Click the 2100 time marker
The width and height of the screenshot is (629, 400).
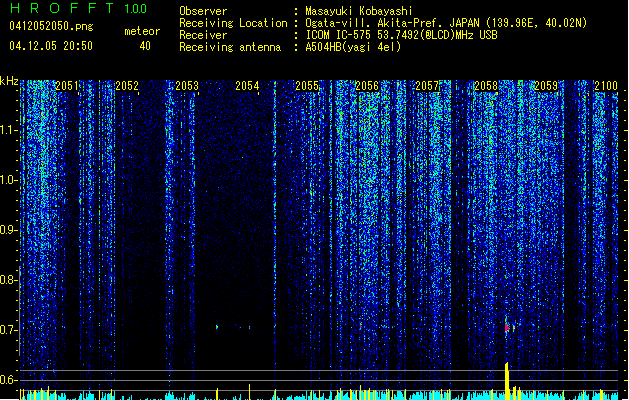point(606,85)
